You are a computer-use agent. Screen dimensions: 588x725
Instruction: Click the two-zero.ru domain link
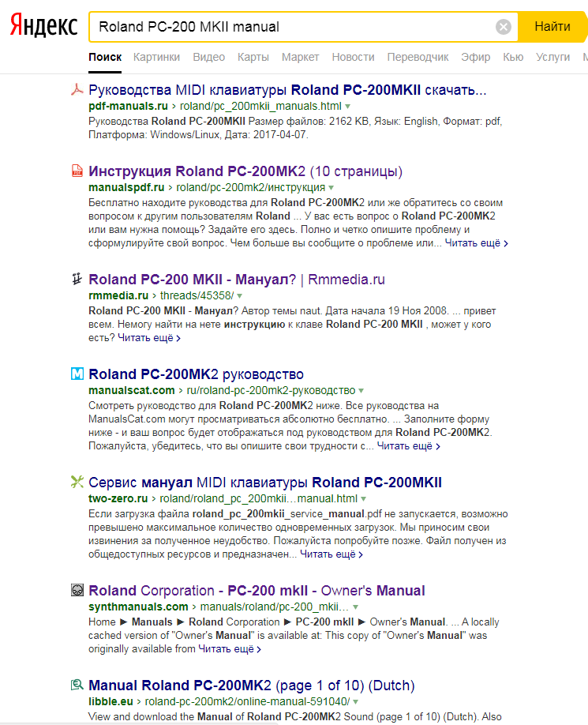pyautogui.click(x=118, y=498)
